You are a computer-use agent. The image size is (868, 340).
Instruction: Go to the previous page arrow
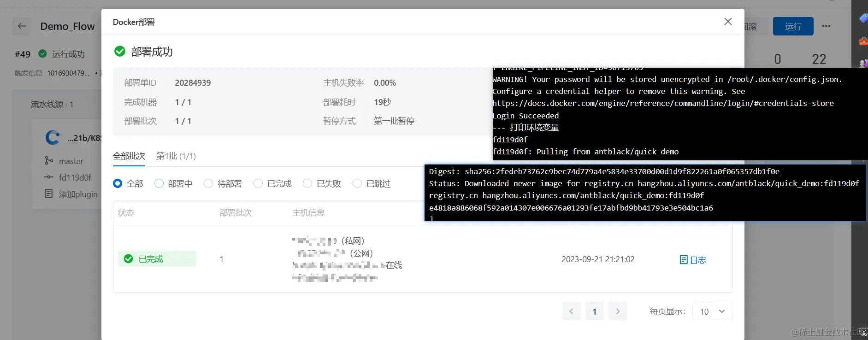[571, 311]
